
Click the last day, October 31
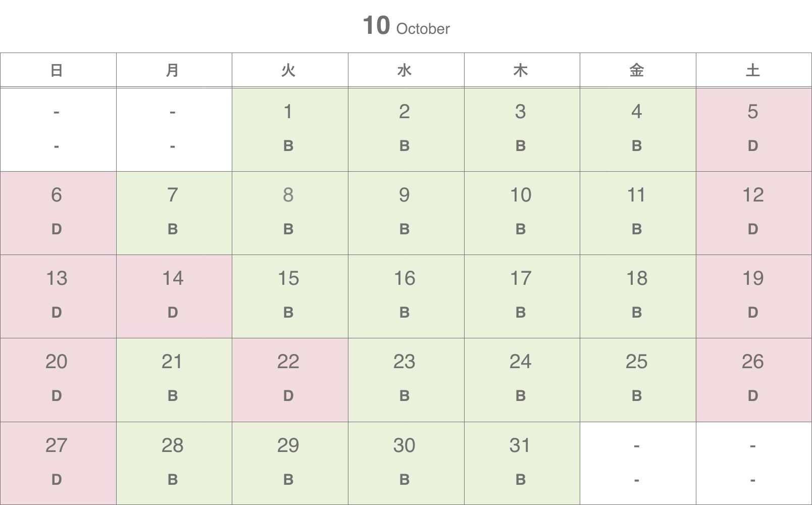click(x=522, y=463)
